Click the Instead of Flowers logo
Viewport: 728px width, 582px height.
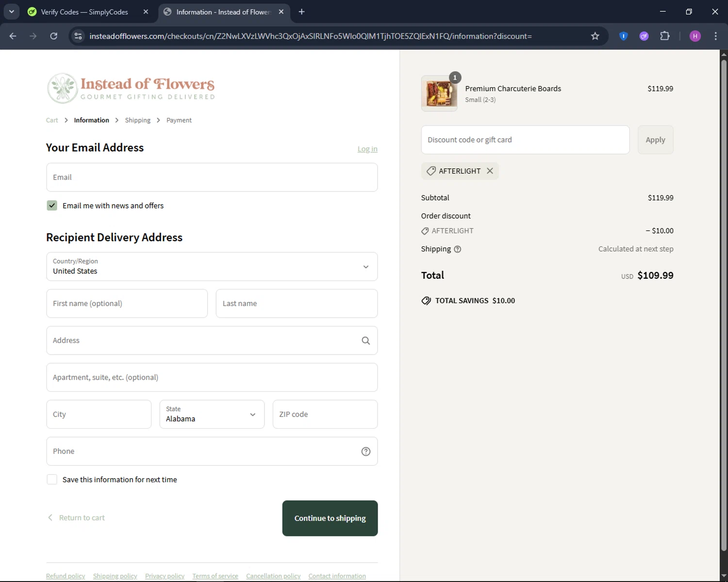[131, 88]
